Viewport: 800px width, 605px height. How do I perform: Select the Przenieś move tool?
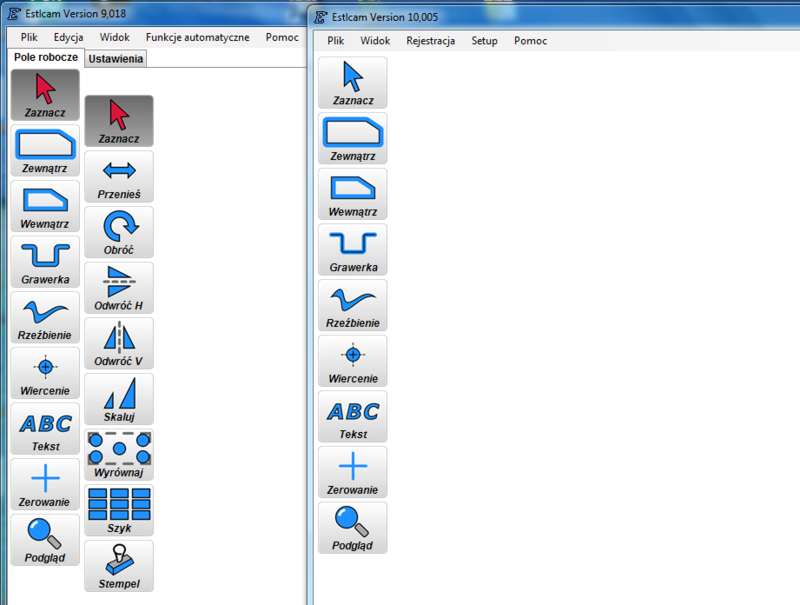click(x=119, y=177)
